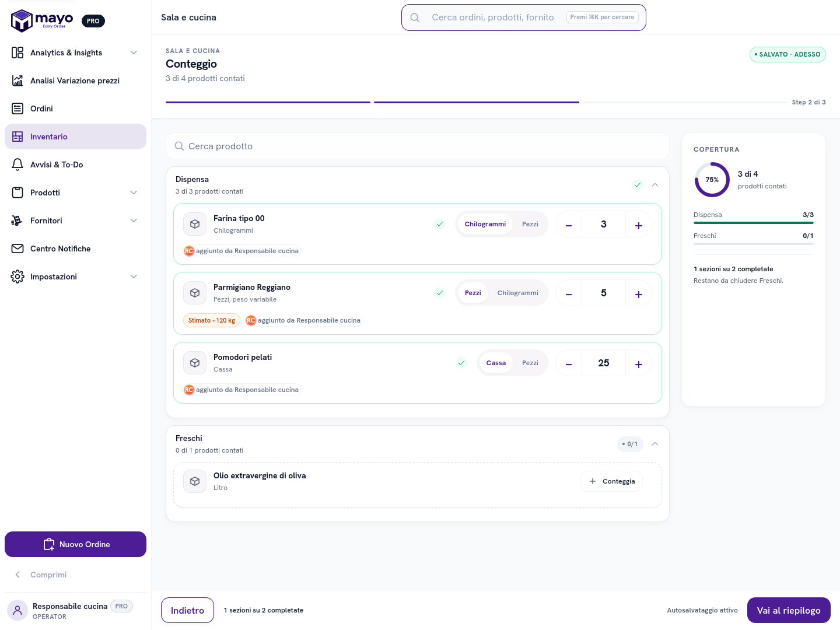Click the Olio extravergine product box icon
840x630 pixels.
point(195,481)
